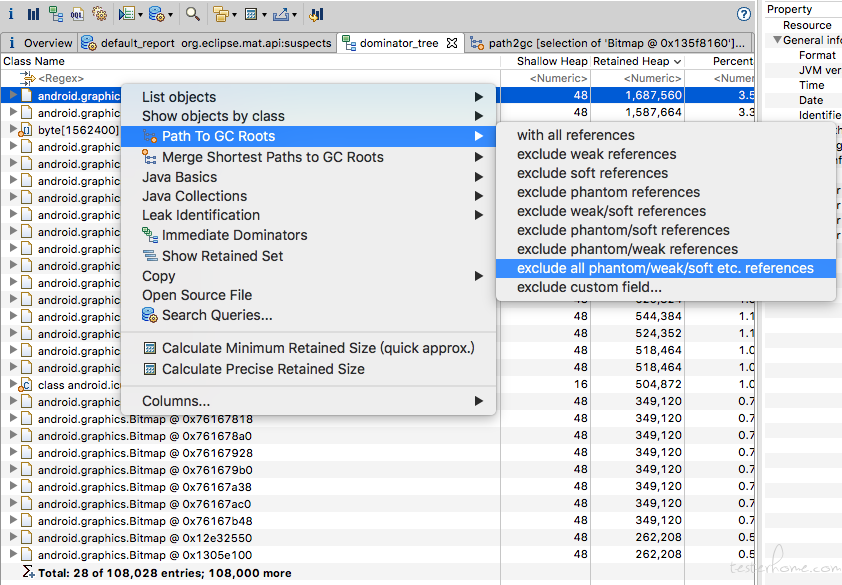842x585 pixels.
Task: Collapse the General info tree section
Action: coord(777,41)
